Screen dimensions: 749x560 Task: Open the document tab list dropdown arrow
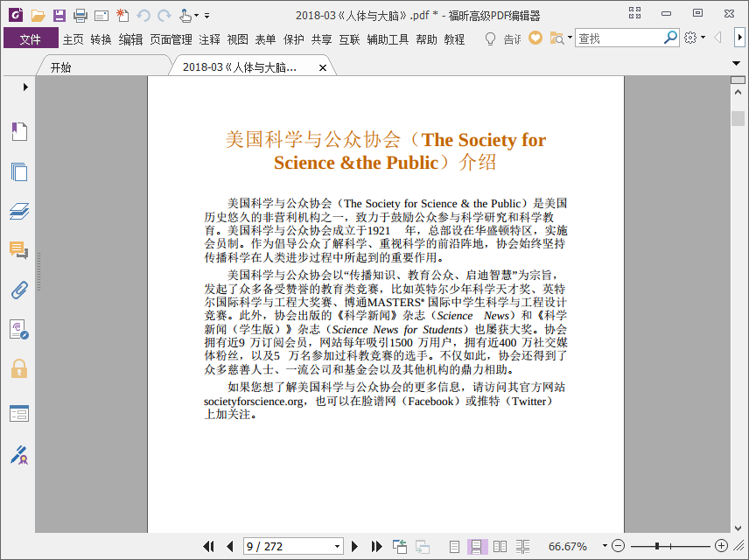pyautogui.click(x=736, y=63)
